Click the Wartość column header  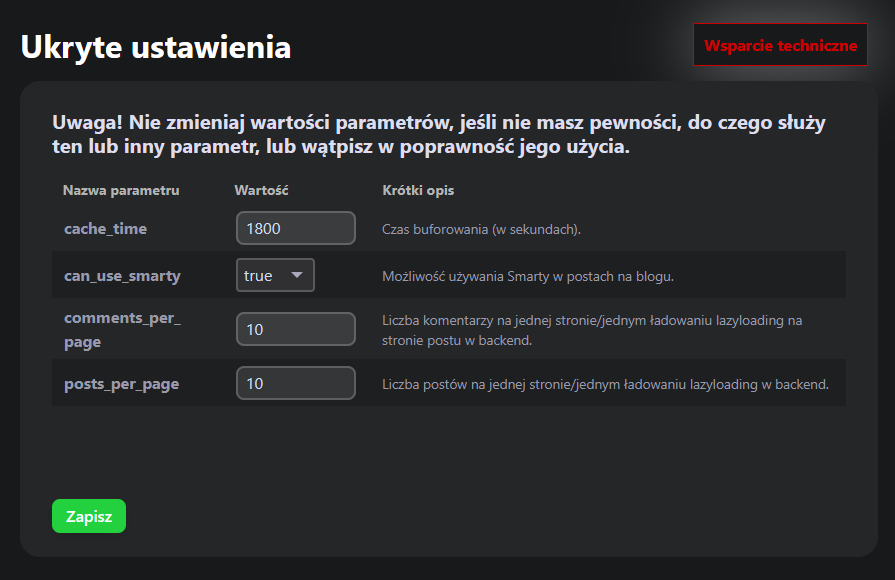(x=261, y=190)
